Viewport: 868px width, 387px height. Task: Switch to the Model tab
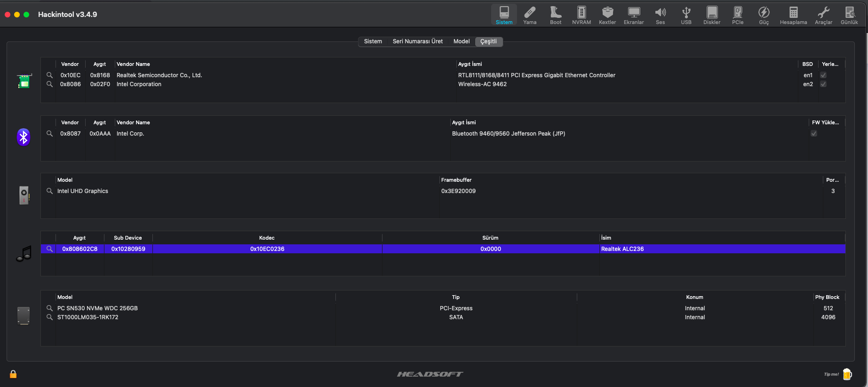tap(462, 41)
